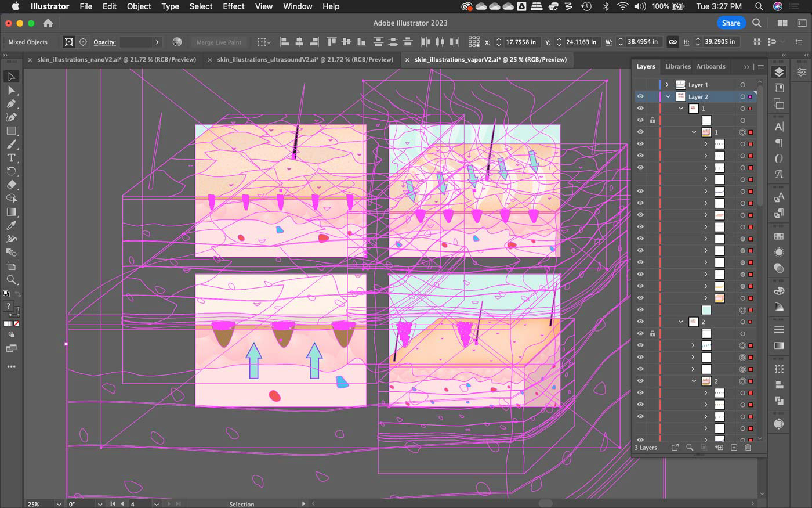This screenshot has height=508, width=812.
Task: Click the Opacity label link
Action: [104, 42]
